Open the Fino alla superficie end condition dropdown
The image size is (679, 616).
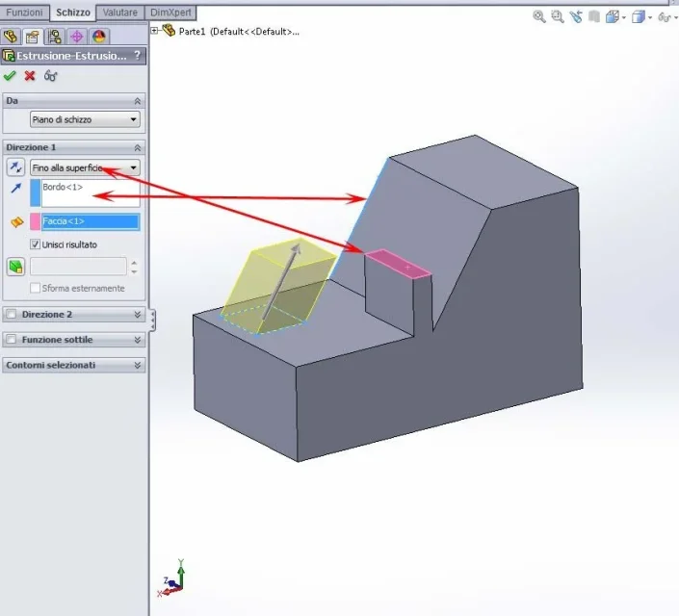(x=85, y=167)
